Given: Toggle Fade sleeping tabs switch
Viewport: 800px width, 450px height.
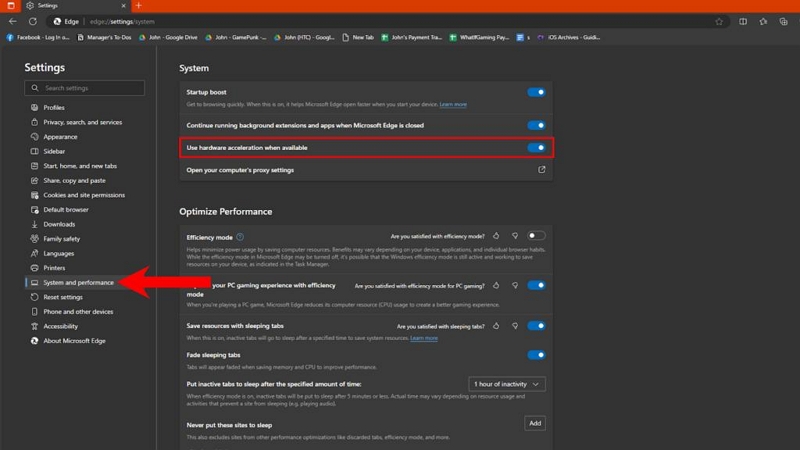Looking at the screenshot, I should point(536,355).
